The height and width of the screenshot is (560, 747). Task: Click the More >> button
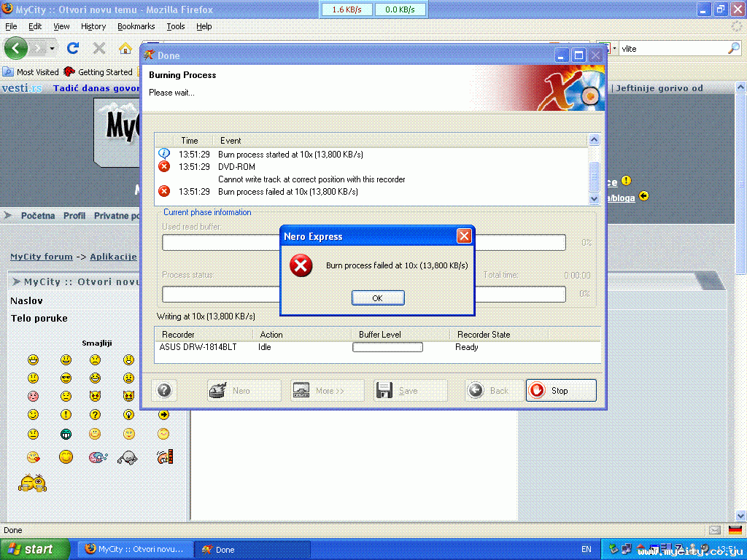pos(328,391)
